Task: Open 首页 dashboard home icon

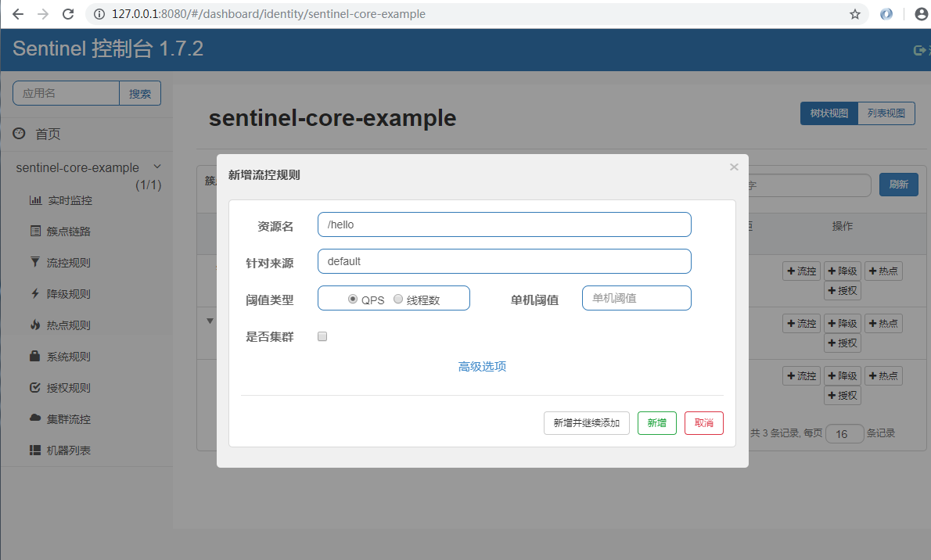Action: (x=19, y=134)
